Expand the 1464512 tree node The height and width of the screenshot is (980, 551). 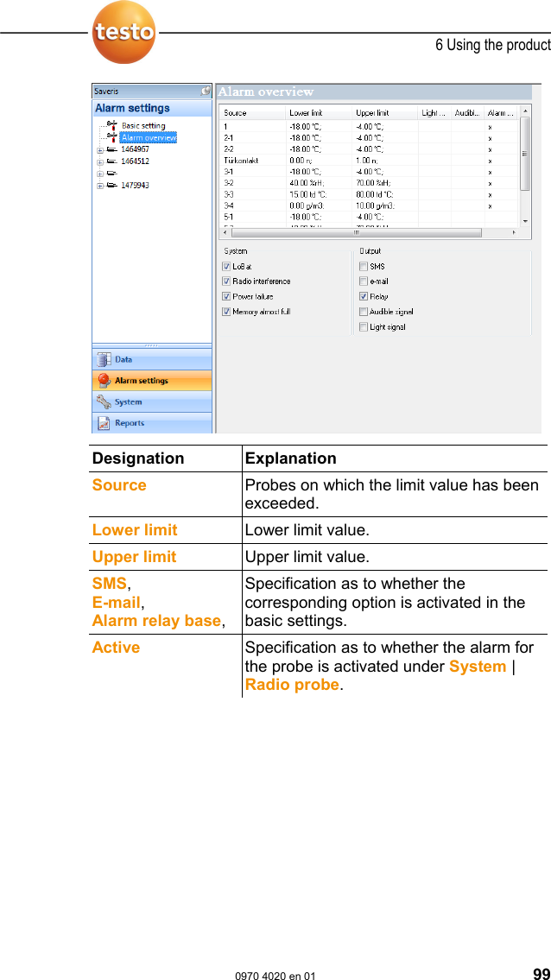tap(99, 161)
